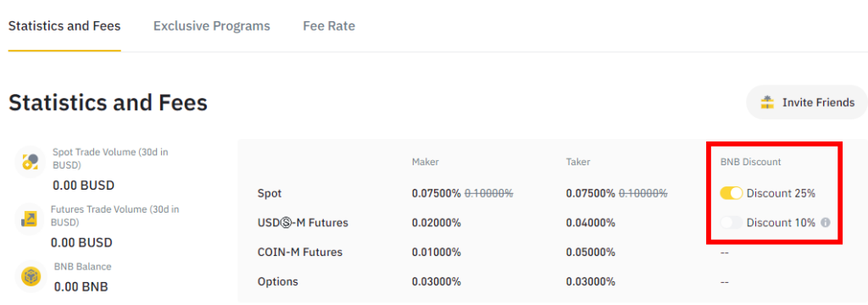Click the Invite Friends button

[x=807, y=103]
